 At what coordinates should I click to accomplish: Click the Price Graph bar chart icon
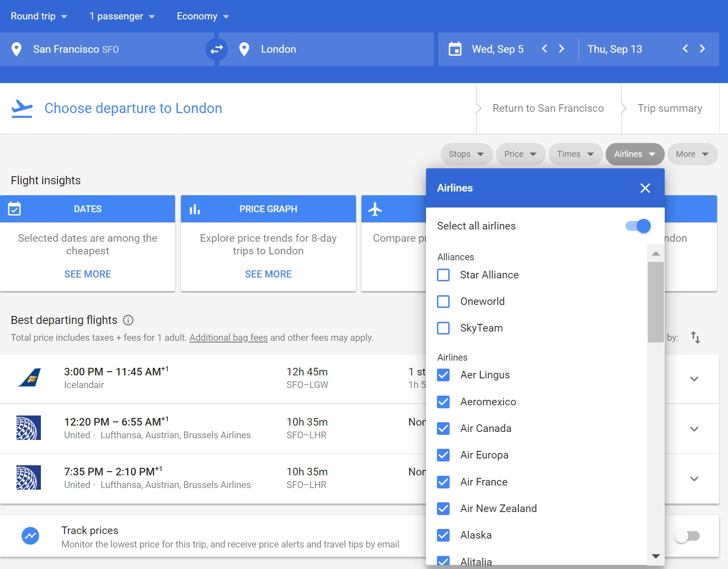click(195, 209)
